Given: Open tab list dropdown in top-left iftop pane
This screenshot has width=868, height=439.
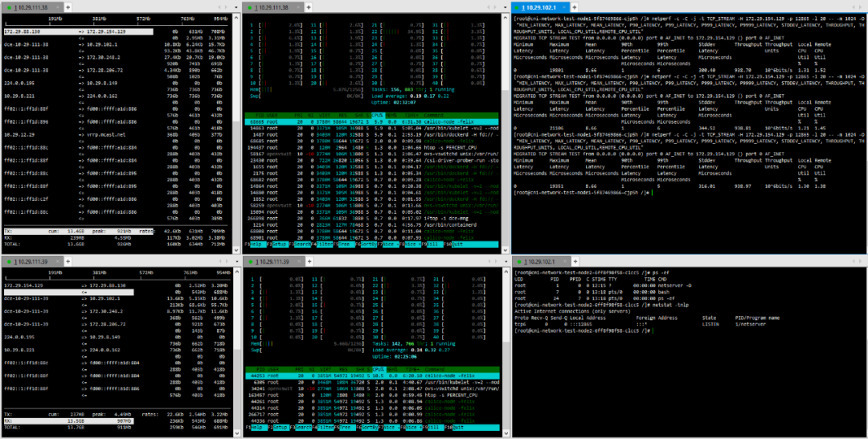Looking at the screenshot, I should [235, 7].
